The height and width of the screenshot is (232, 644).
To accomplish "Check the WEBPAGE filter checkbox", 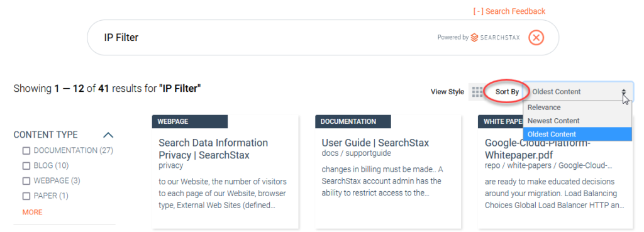I will point(26,181).
